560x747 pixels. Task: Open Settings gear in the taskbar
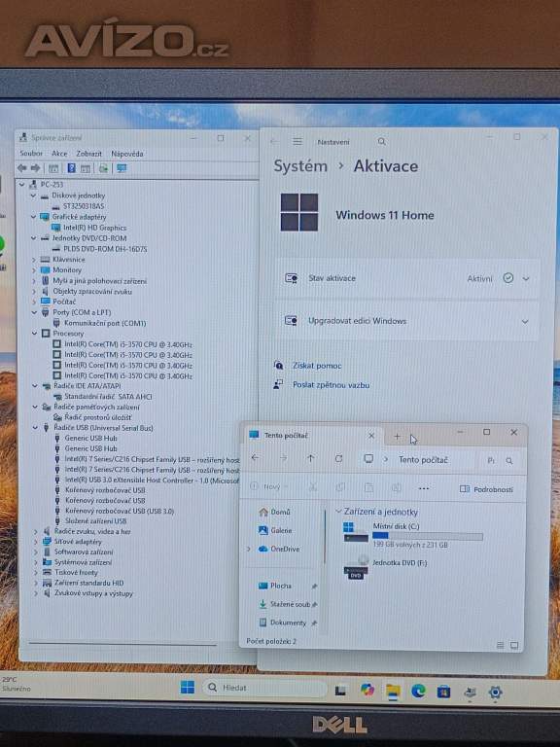[x=495, y=693]
